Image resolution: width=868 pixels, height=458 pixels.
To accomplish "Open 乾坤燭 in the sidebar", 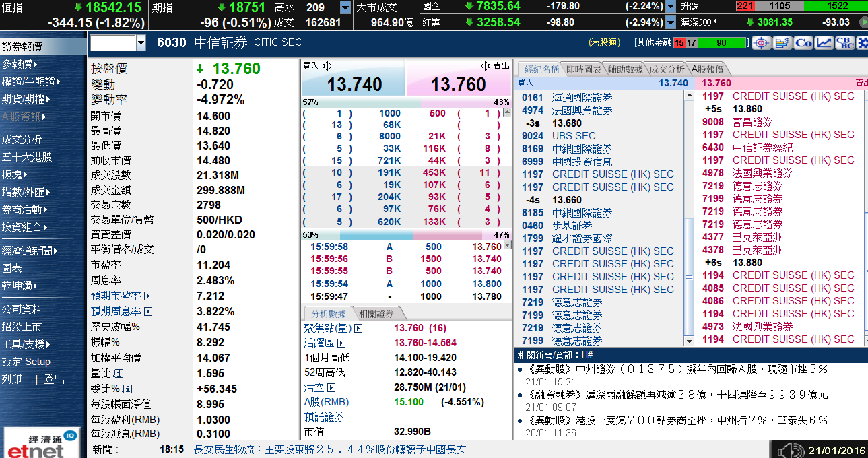I will (x=20, y=286).
